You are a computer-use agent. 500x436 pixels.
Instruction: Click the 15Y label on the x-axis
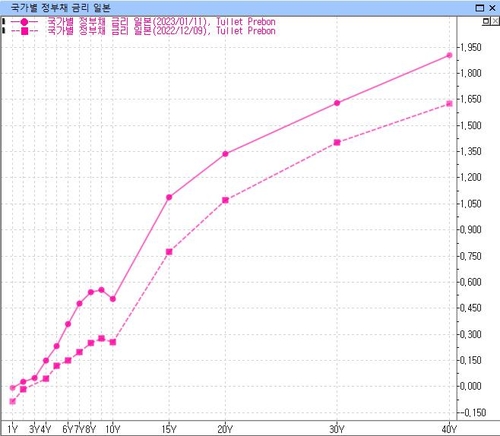click(x=169, y=429)
